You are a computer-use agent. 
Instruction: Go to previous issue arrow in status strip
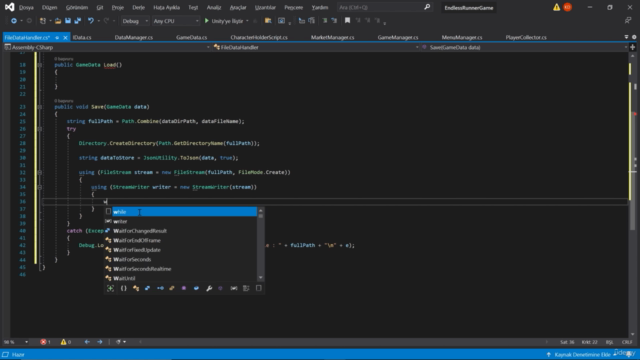pyautogui.click(x=87, y=342)
